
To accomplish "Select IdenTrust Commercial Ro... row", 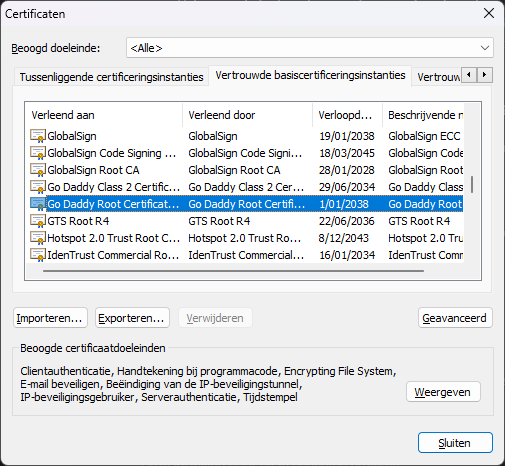I will tap(245, 255).
